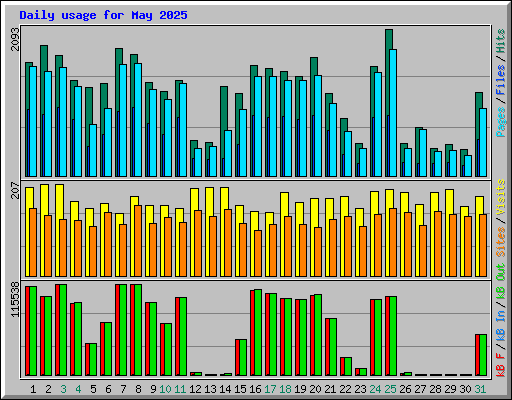Click the Sites legend label

(501, 242)
